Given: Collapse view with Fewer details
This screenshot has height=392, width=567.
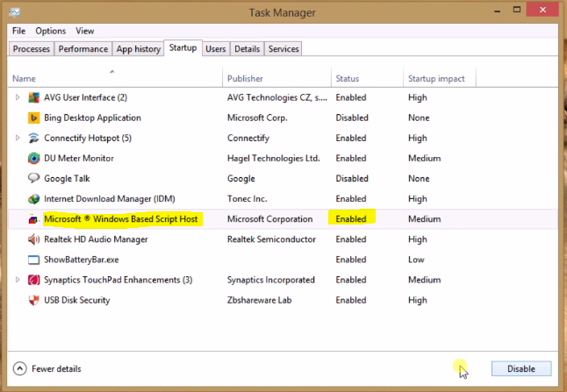Looking at the screenshot, I should click(47, 369).
